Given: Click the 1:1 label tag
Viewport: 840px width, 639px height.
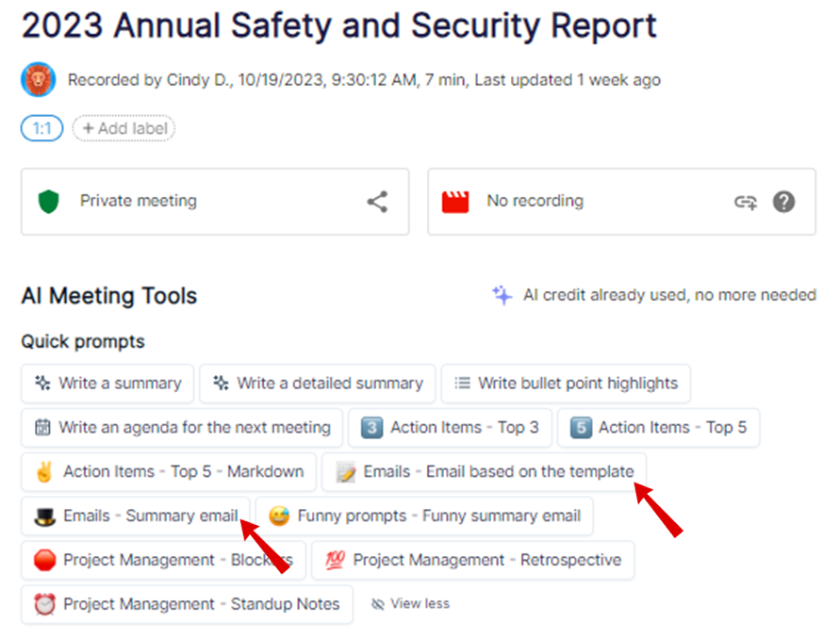Looking at the screenshot, I should (x=41, y=128).
